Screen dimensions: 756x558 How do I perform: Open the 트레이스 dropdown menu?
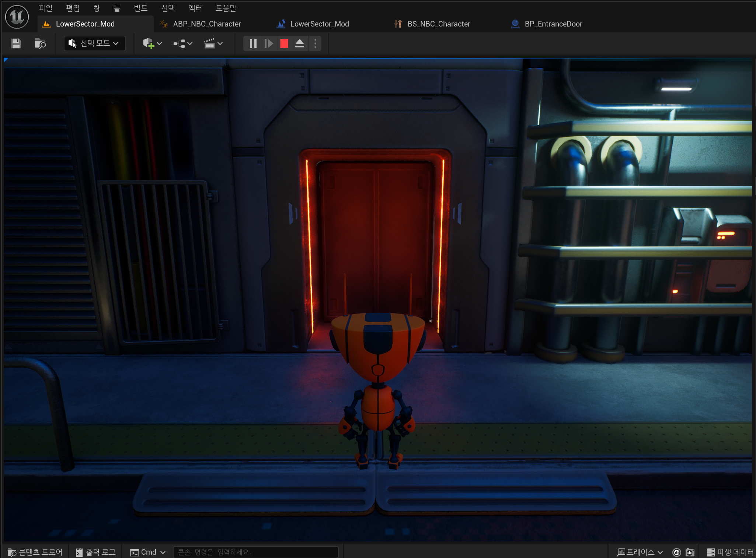click(640, 552)
